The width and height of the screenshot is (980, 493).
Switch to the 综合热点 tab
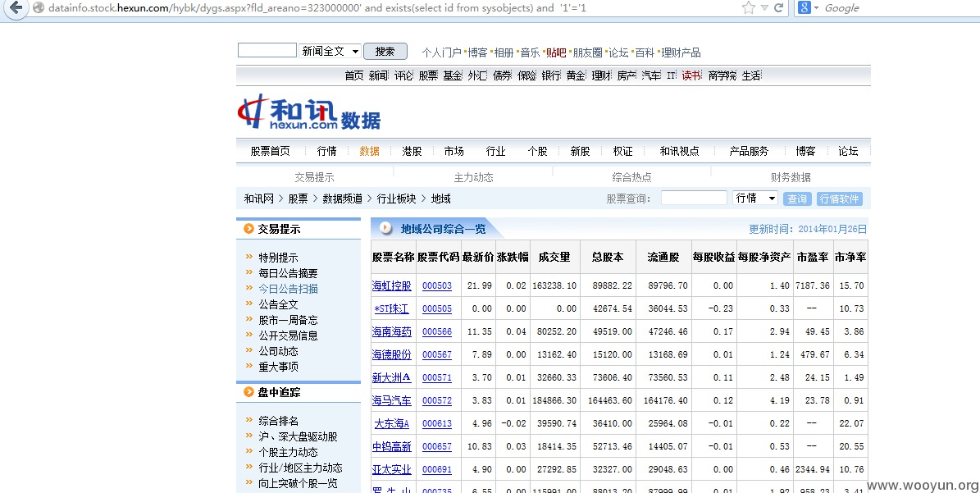pyautogui.click(x=632, y=177)
